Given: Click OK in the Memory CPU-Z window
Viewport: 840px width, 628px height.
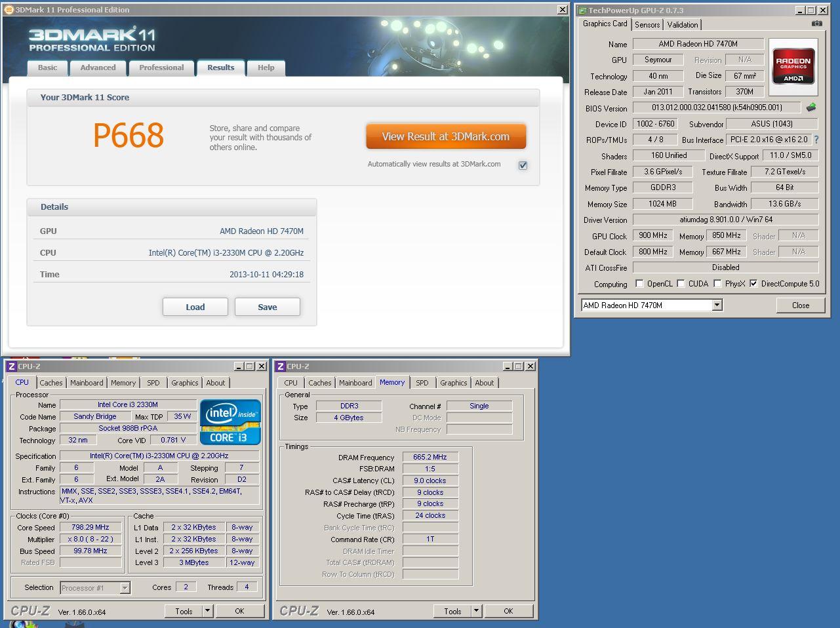Looking at the screenshot, I should tap(508, 611).
